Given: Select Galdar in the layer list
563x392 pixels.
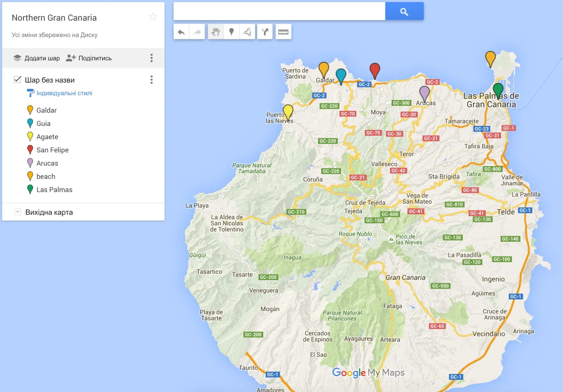Looking at the screenshot, I should click(x=46, y=110).
